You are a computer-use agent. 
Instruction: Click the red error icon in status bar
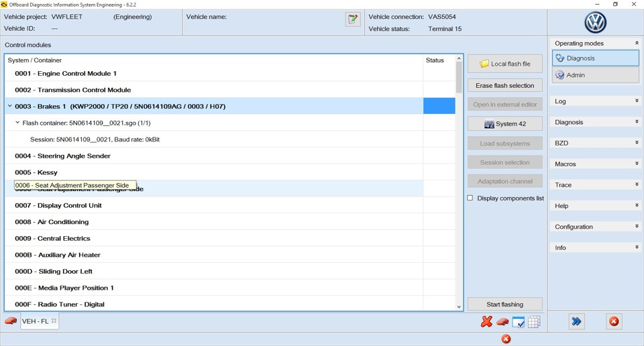(506, 339)
